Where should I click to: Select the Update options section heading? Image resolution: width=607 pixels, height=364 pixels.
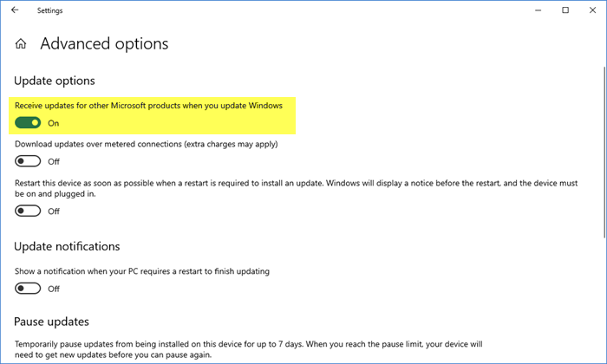pyautogui.click(x=55, y=81)
